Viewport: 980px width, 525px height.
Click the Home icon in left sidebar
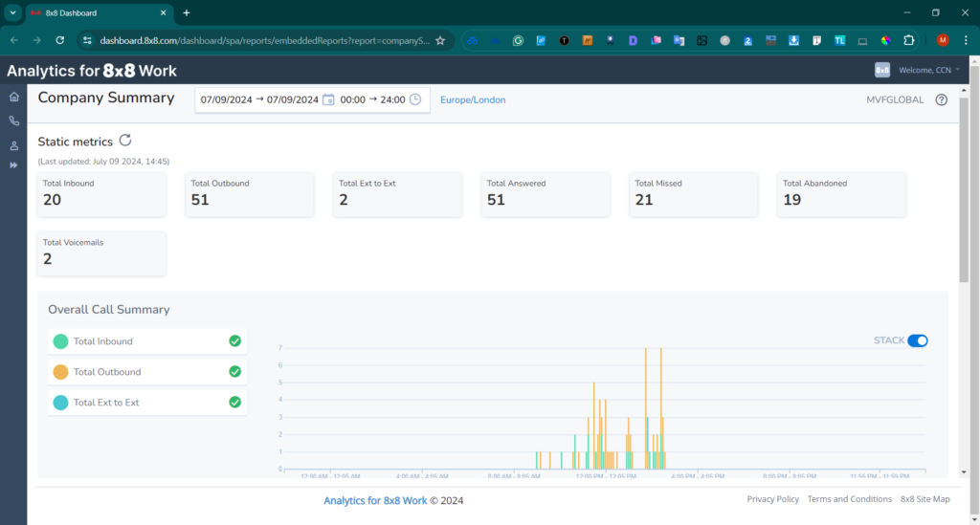[x=13, y=98]
